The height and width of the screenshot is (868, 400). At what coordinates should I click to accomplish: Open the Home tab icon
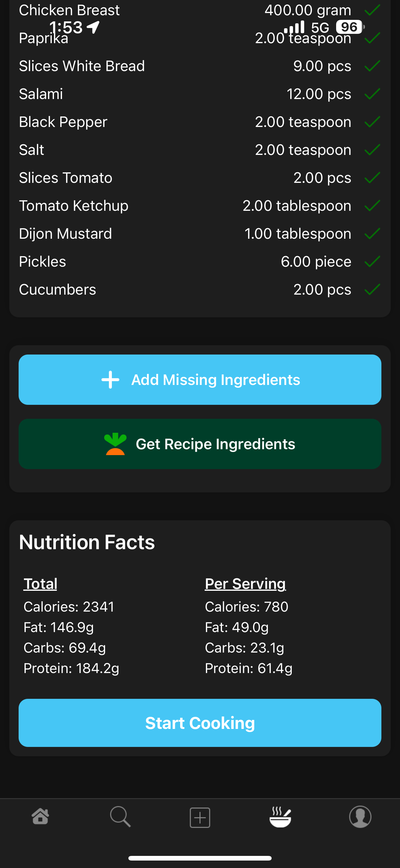tap(40, 816)
